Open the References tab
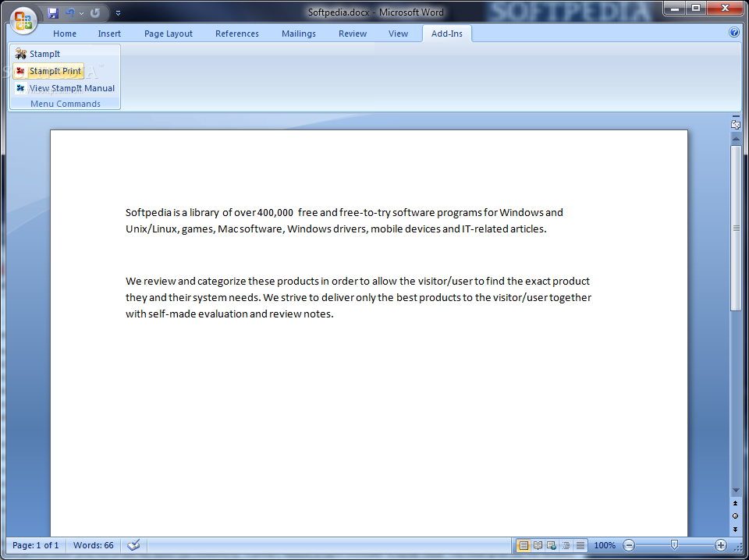The image size is (749, 560). 237,34
